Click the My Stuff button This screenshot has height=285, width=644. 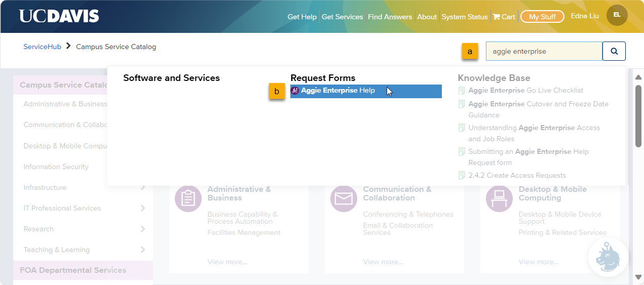click(x=542, y=17)
